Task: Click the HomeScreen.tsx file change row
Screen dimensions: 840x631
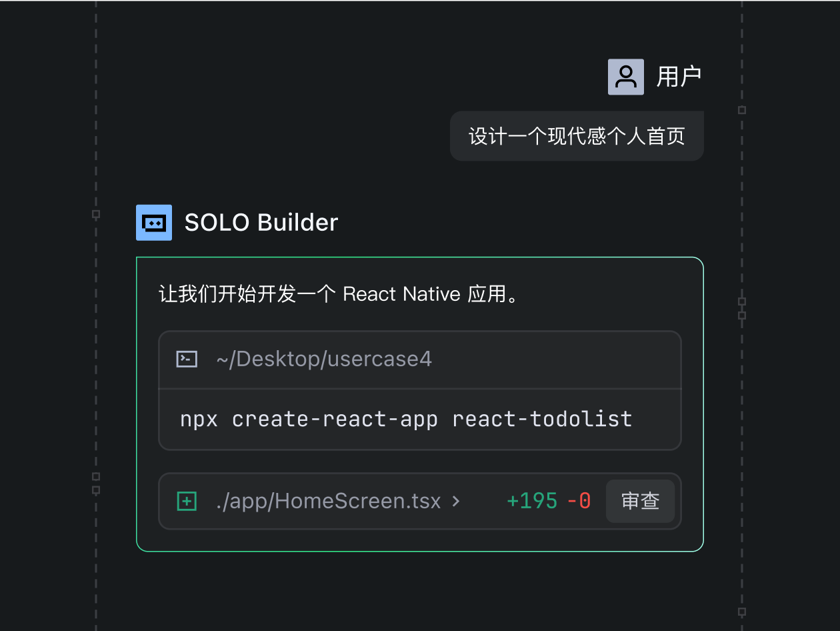Action: pos(419,500)
